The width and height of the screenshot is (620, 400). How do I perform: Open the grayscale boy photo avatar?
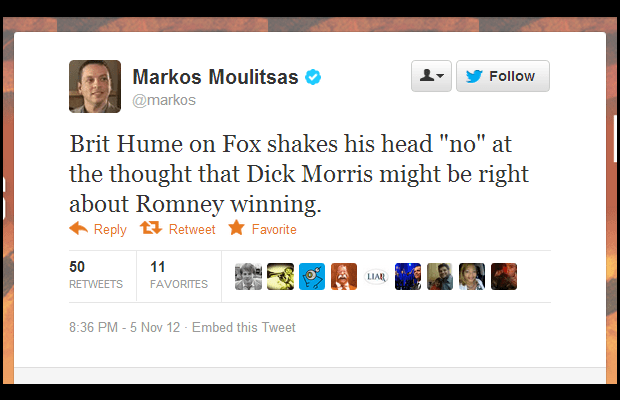tap(248, 277)
